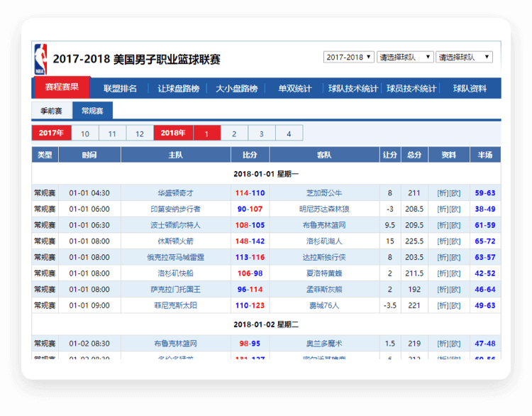Open the 布鲁克林篮网 away team link in 01-01 06:30 row

(324, 225)
